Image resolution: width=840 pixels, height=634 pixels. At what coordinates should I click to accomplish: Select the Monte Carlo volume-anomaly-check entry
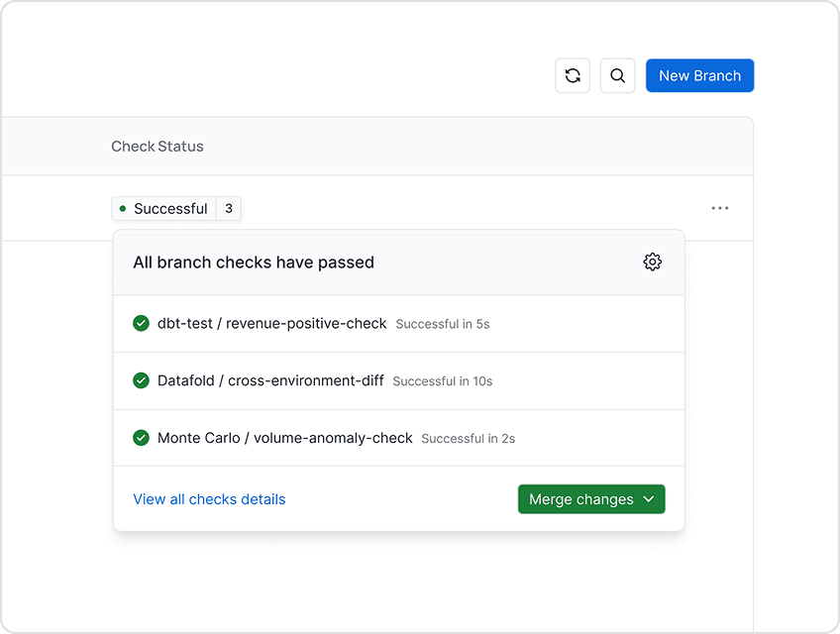point(284,438)
